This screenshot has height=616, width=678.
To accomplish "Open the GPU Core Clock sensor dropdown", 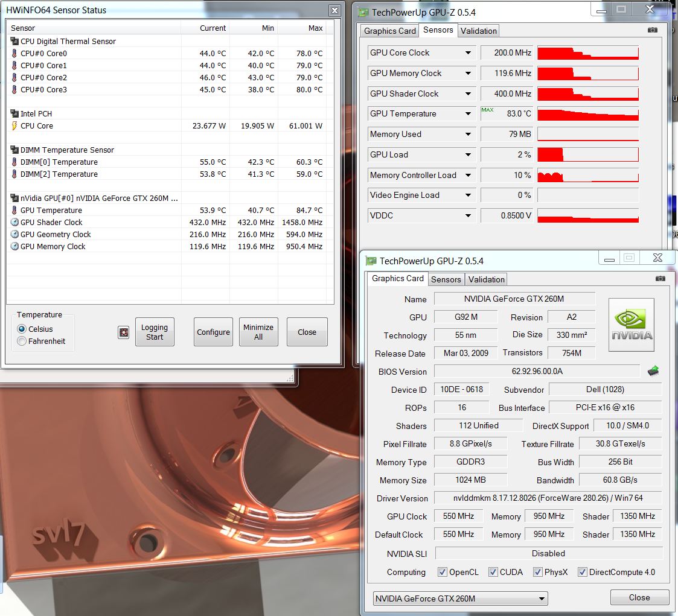I will point(468,52).
